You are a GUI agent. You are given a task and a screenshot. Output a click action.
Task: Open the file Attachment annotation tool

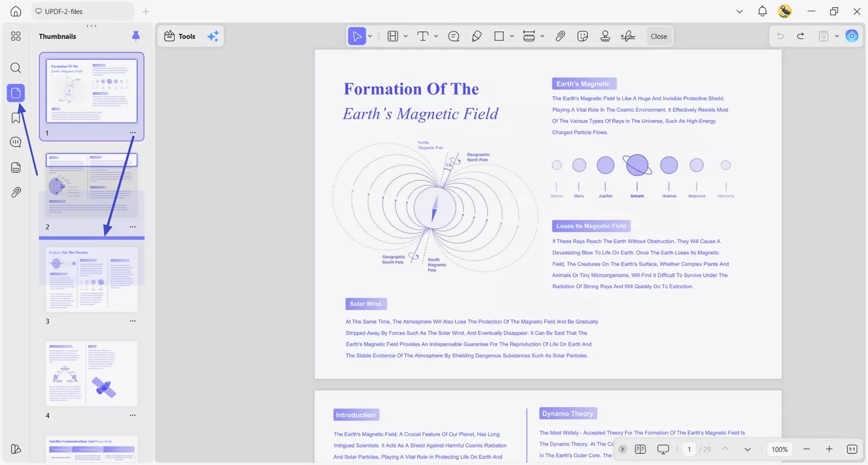(x=560, y=36)
